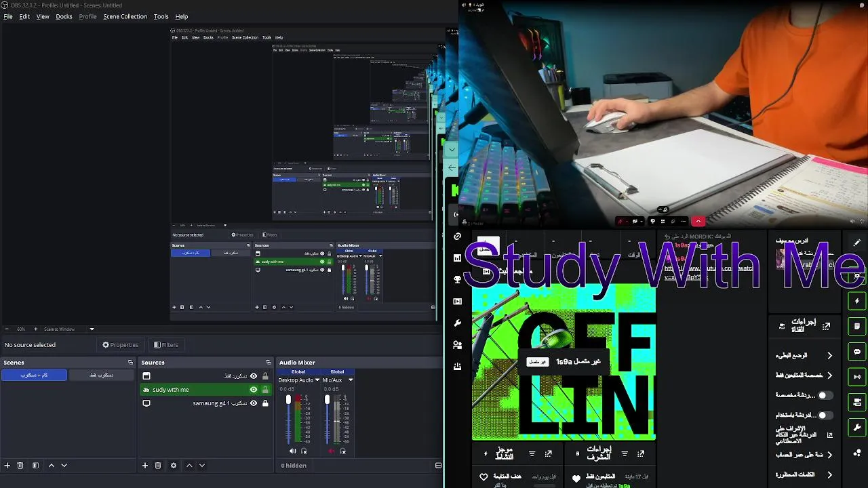868x488 pixels.
Task: Zoom out the OBS preview
Action: coord(7,329)
